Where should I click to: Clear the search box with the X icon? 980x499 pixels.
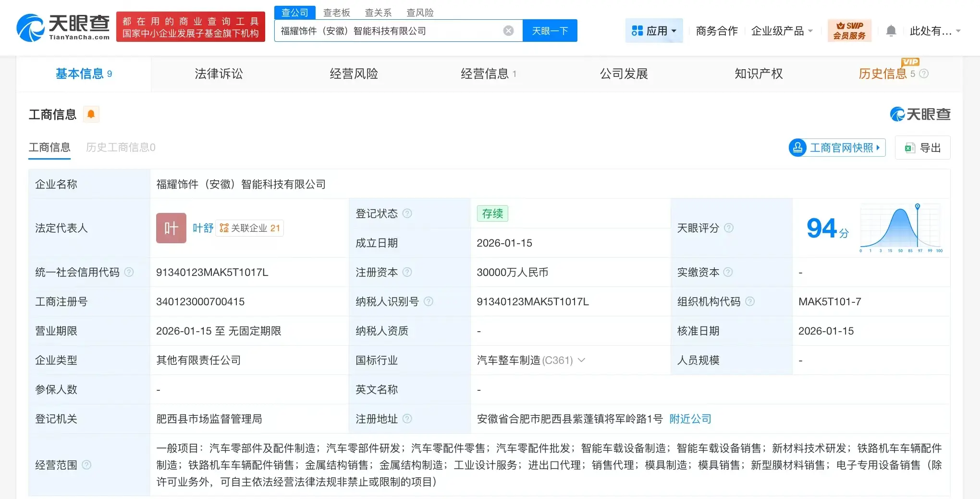(508, 30)
